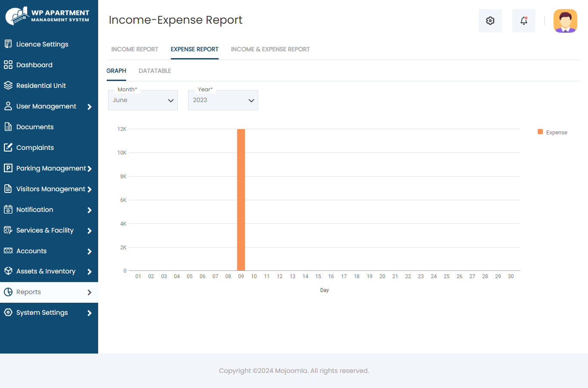The height and width of the screenshot is (388, 588).
Task: Expand Parking Management submenu arrow
Action: click(90, 169)
